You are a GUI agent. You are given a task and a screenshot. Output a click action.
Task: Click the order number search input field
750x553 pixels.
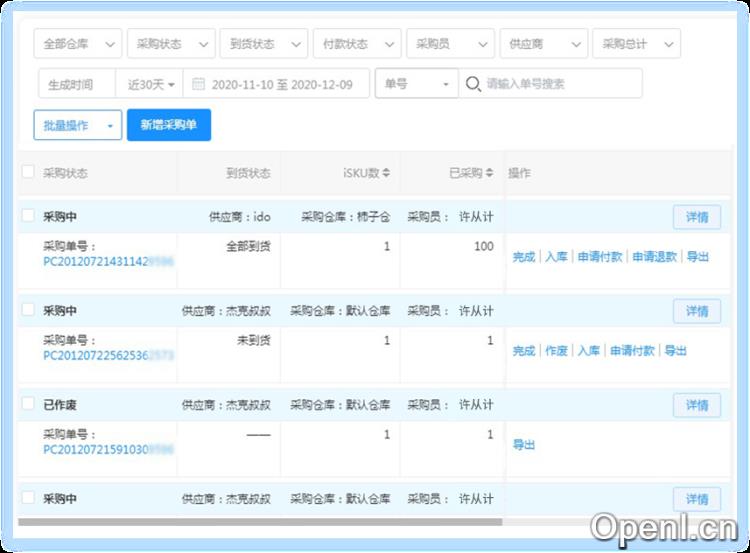550,84
